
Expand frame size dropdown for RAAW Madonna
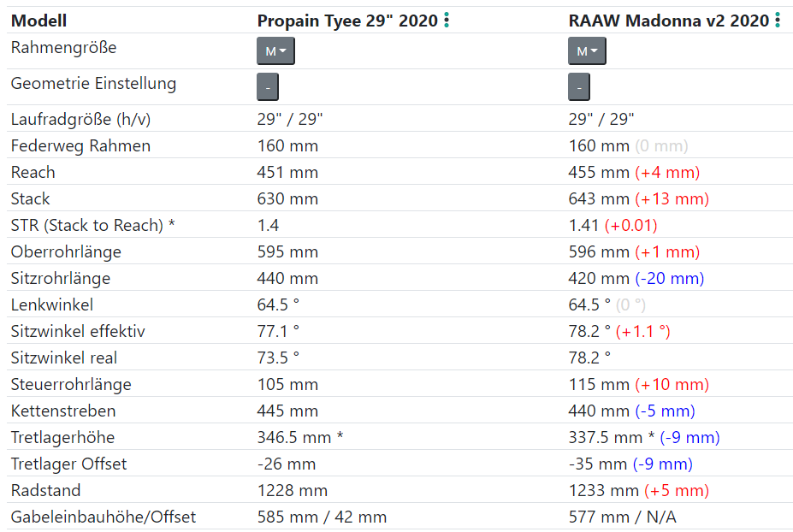pyautogui.click(x=587, y=51)
